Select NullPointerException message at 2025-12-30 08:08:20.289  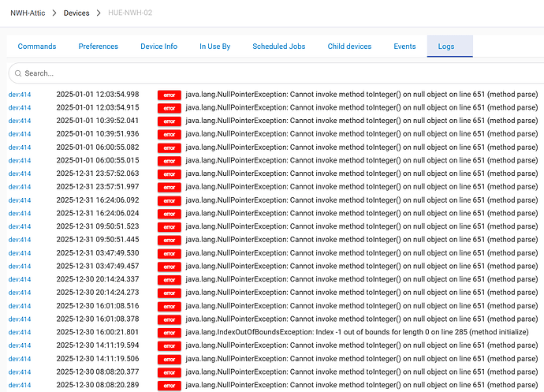(x=362, y=385)
